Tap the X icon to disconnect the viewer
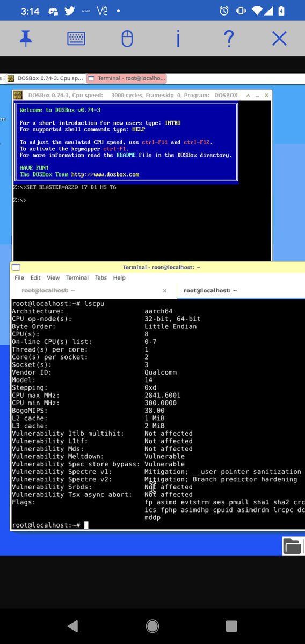 point(279,38)
